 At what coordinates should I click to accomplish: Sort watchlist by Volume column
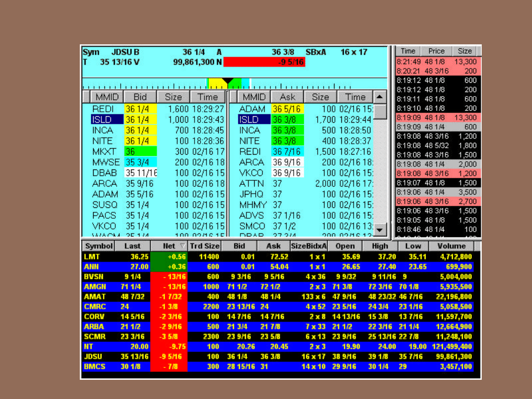451,246
